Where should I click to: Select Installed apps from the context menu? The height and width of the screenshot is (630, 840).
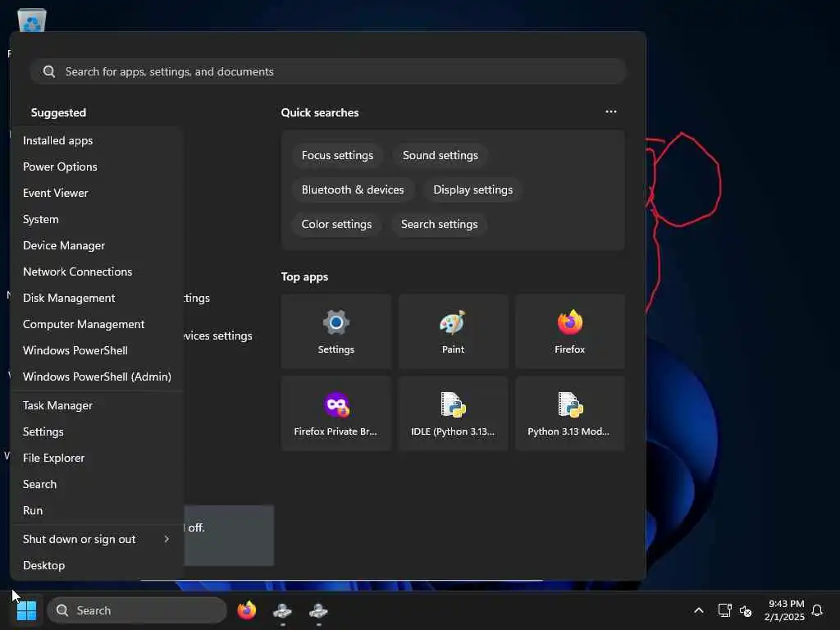click(x=97, y=140)
